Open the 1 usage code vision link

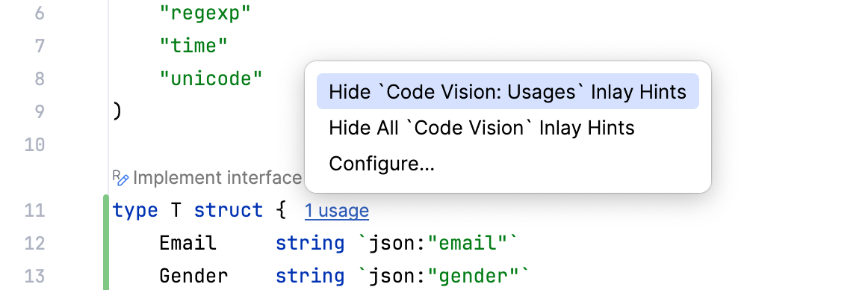coord(337,211)
